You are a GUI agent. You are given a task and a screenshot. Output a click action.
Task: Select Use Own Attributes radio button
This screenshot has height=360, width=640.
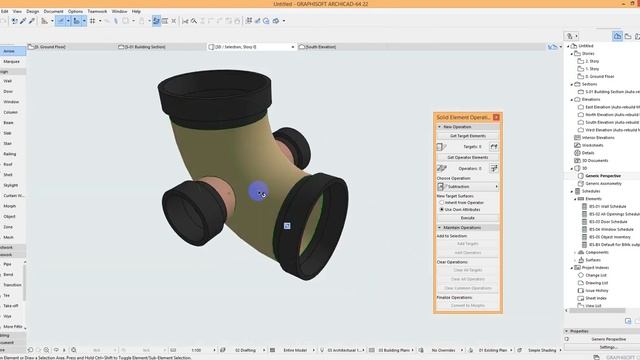pyautogui.click(x=441, y=209)
